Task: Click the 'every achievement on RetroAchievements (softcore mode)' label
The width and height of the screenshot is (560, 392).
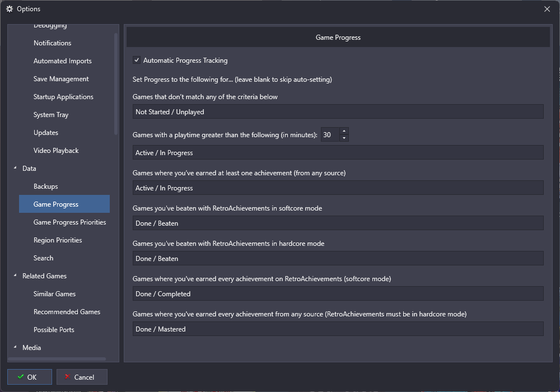Action: tap(262, 279)
